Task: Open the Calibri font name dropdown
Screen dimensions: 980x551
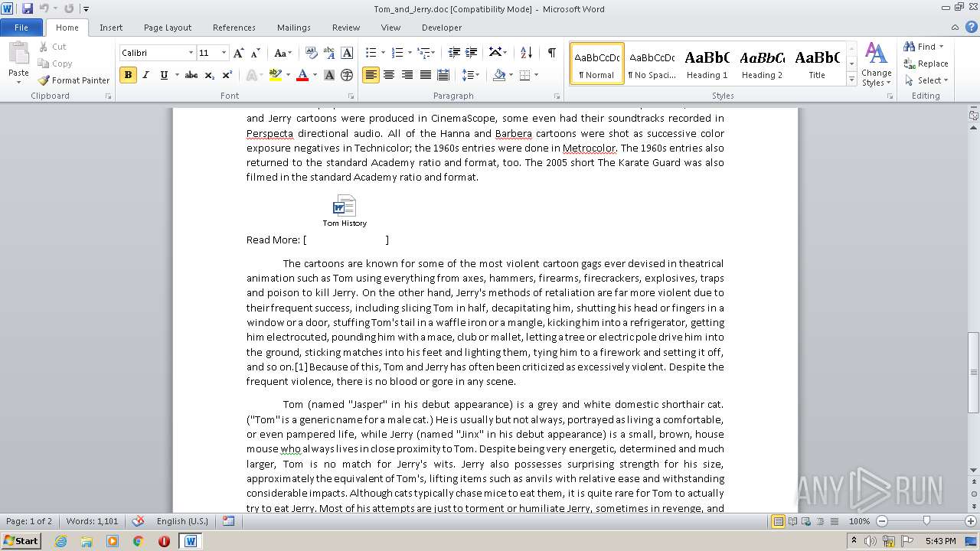Action: 191,53
